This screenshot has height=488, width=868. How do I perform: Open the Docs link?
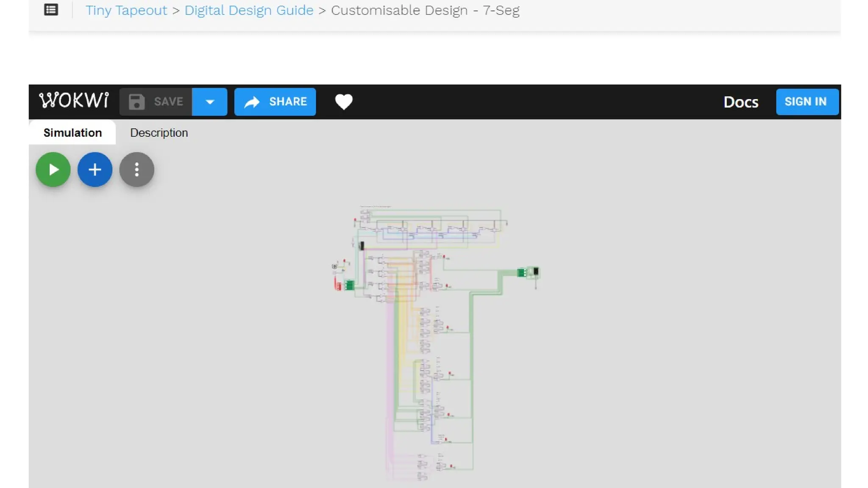[x=740, y=102]
